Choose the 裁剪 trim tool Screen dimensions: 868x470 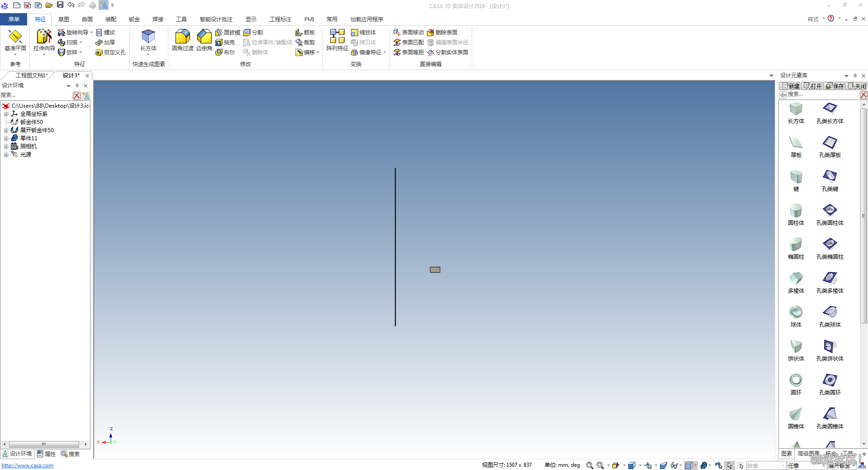point(305,43)
